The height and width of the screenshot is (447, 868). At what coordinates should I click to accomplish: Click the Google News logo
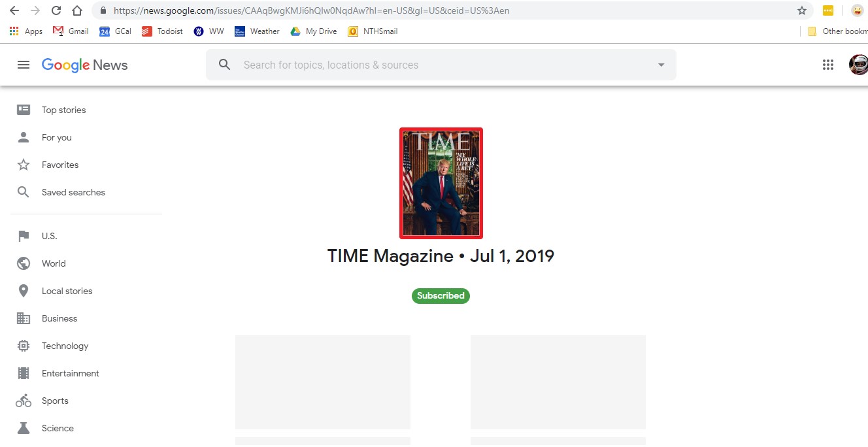84,65
